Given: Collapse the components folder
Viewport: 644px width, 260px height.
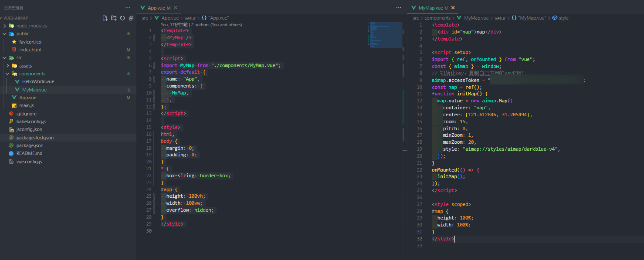Looking at the screenshot, I should tap(8, 74).
